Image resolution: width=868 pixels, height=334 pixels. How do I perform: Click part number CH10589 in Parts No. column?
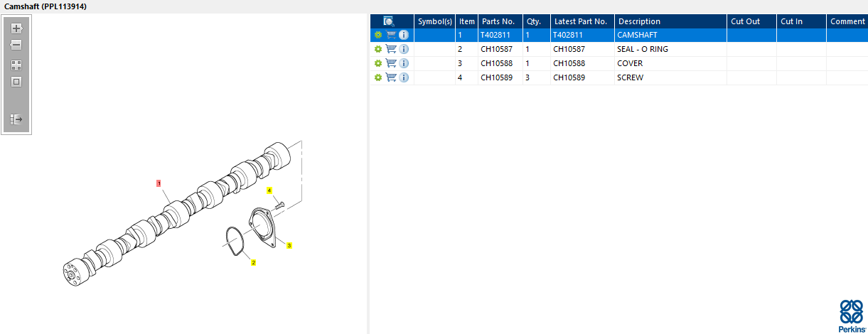pyautogui.click(x=497, y=77)
